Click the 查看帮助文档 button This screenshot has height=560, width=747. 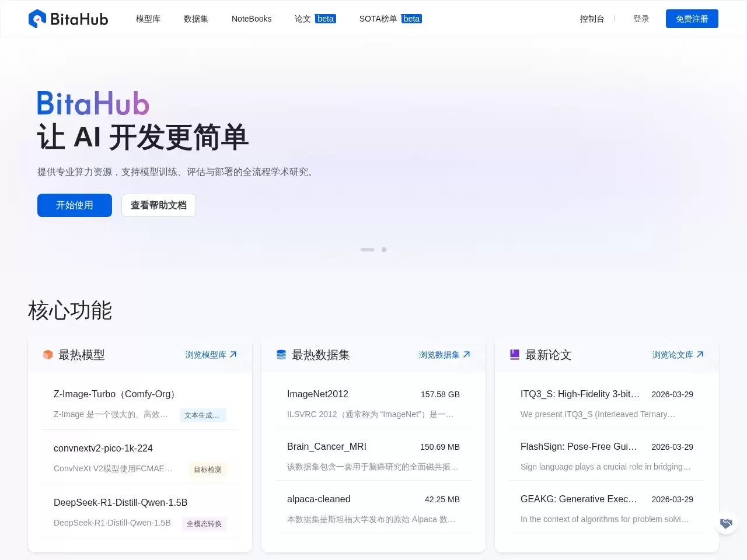[x=159, y=205]
